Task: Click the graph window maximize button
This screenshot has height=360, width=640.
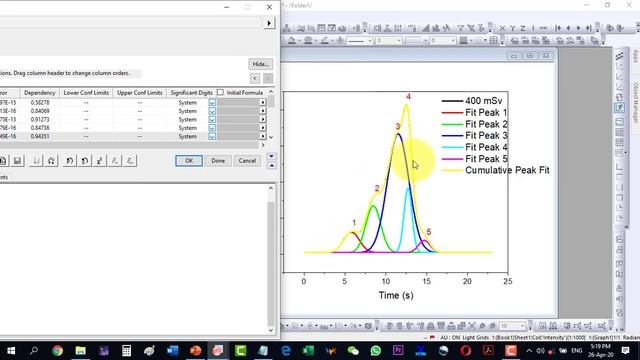Action: (x=530, y=56)
